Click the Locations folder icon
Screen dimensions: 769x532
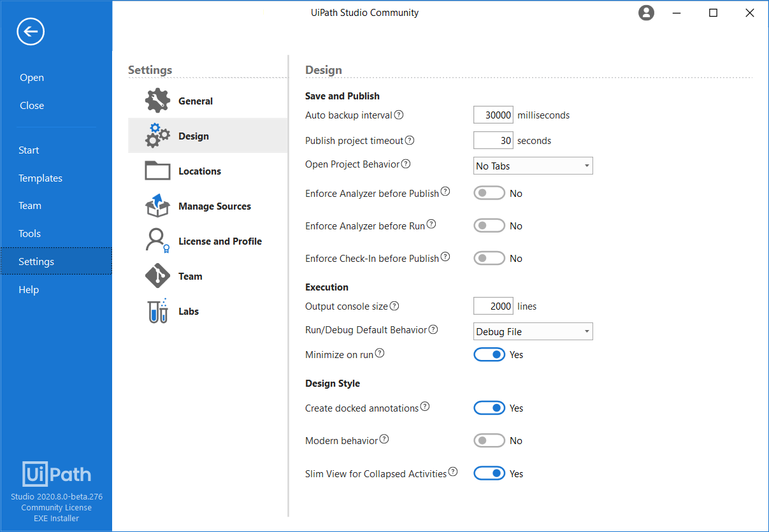(157, 171)
